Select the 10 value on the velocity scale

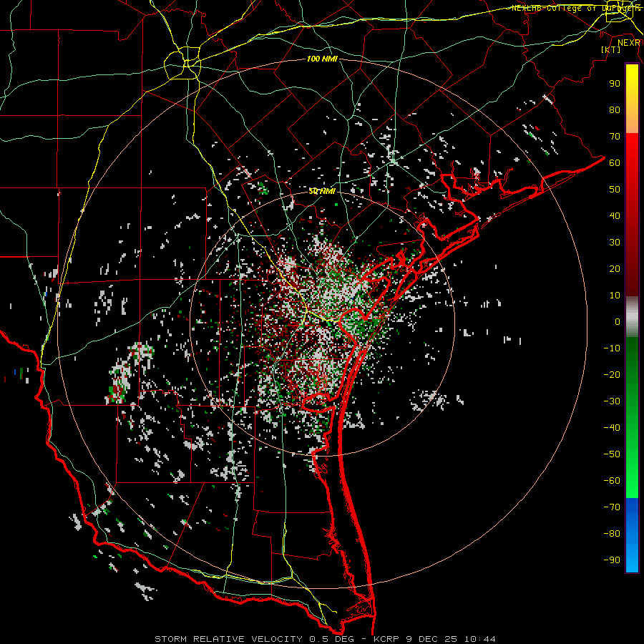[615, 296]
